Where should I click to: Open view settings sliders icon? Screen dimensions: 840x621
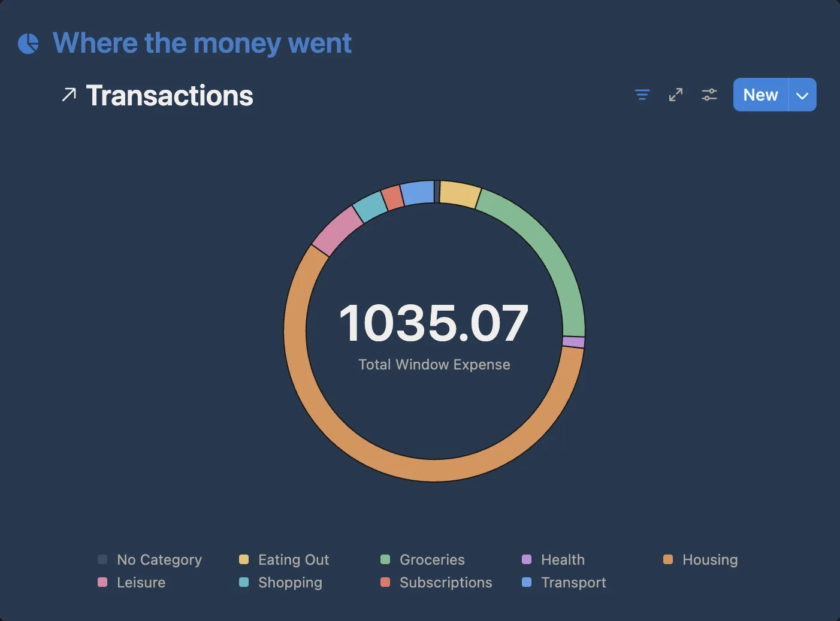click(x=709, y=95)
